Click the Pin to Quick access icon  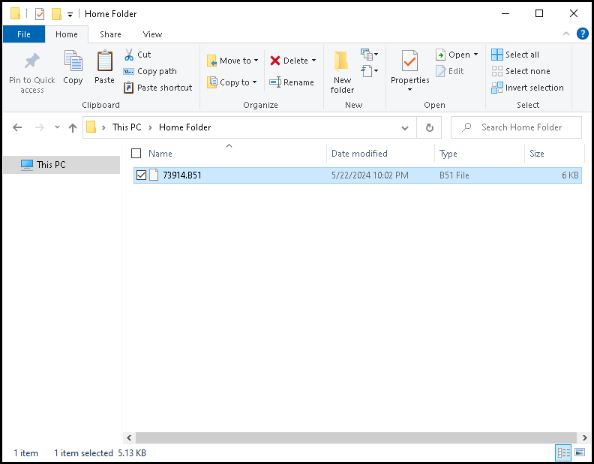tap(32, 61)
